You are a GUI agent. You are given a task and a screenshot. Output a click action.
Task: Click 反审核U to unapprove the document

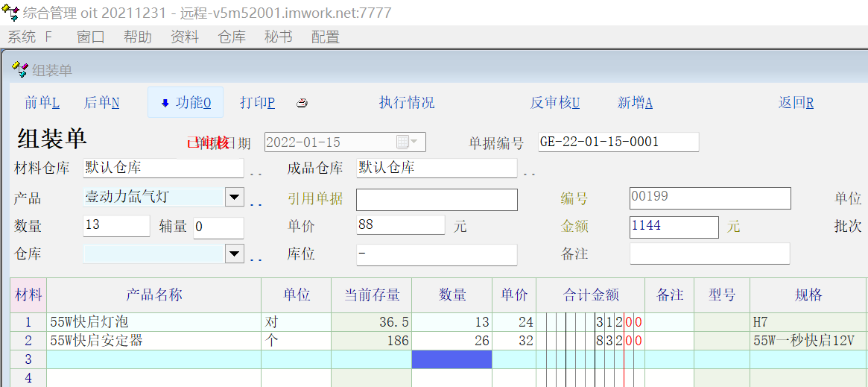tap(554, 103)
